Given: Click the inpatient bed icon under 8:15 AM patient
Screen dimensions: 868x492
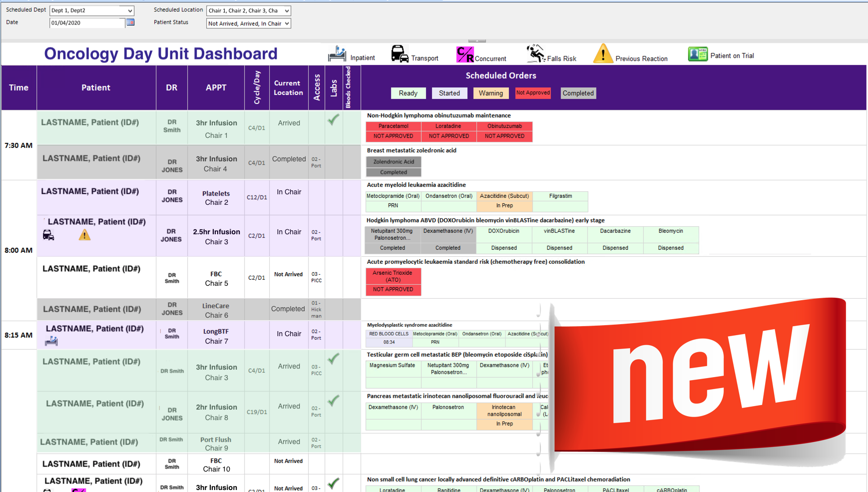Looking at the screenshot, I should pyautogui.click(x=51, y=341).
